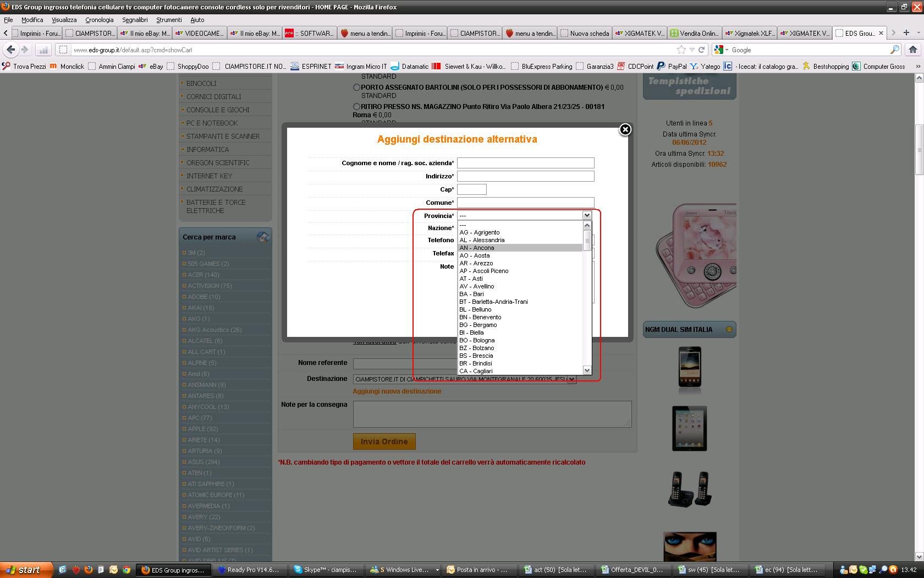Switch to the Vendita Onlin... tab
924x578 pixels.
[695, 33]
